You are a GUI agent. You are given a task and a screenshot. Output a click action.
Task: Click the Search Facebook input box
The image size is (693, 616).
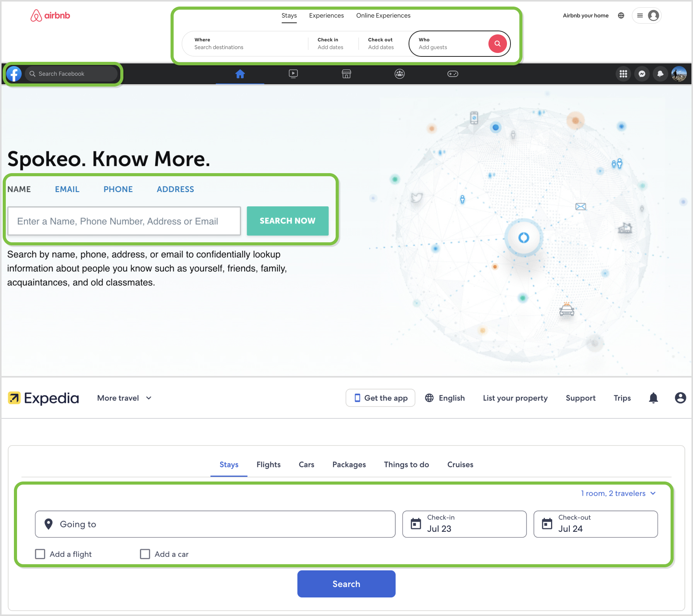coord(72,74)
